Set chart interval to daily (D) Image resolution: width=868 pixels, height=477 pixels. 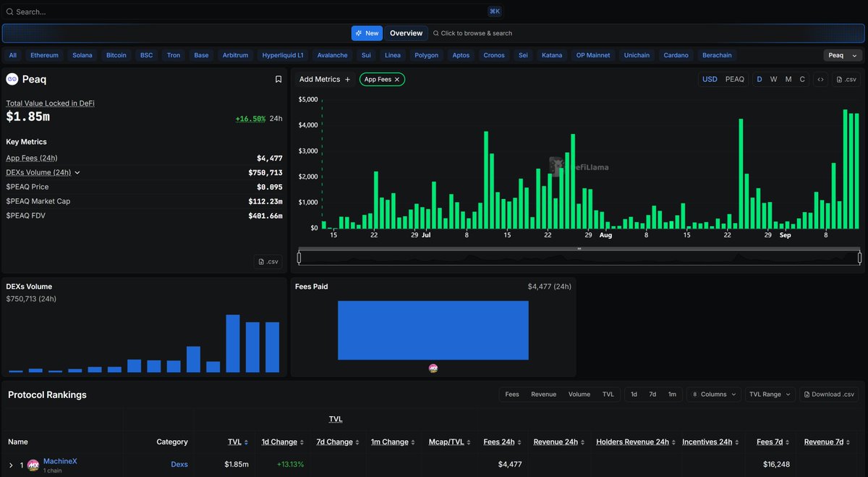coord(759,80)
